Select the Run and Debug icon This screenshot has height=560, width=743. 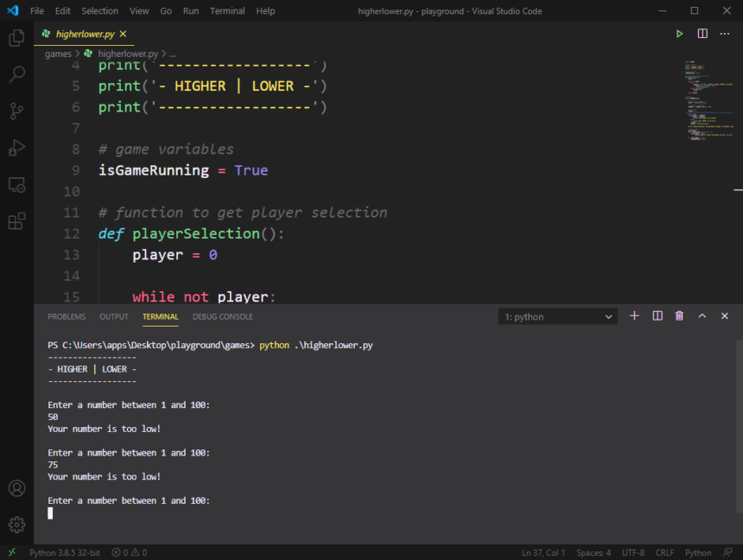16,147
